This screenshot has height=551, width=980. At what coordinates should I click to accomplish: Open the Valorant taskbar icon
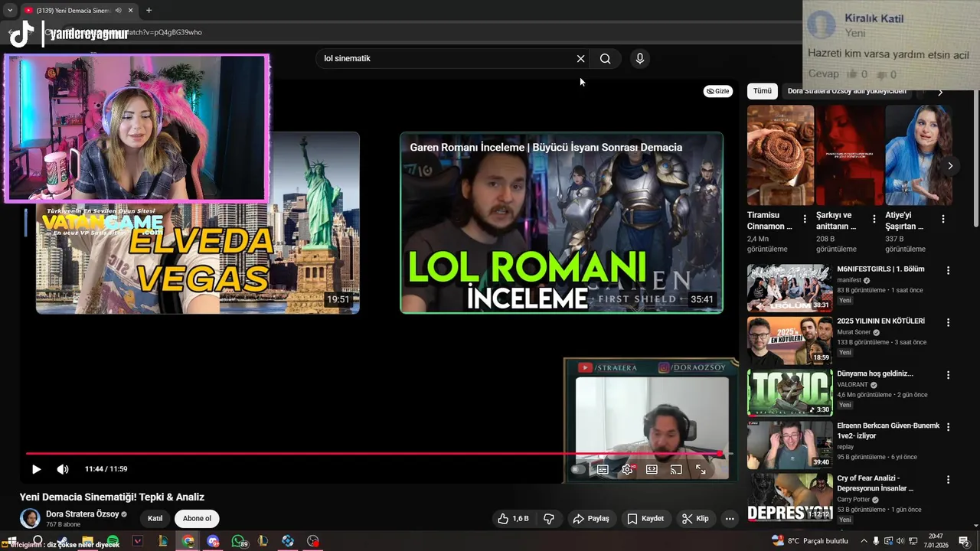pyautogui.click(x=138, y=541)
